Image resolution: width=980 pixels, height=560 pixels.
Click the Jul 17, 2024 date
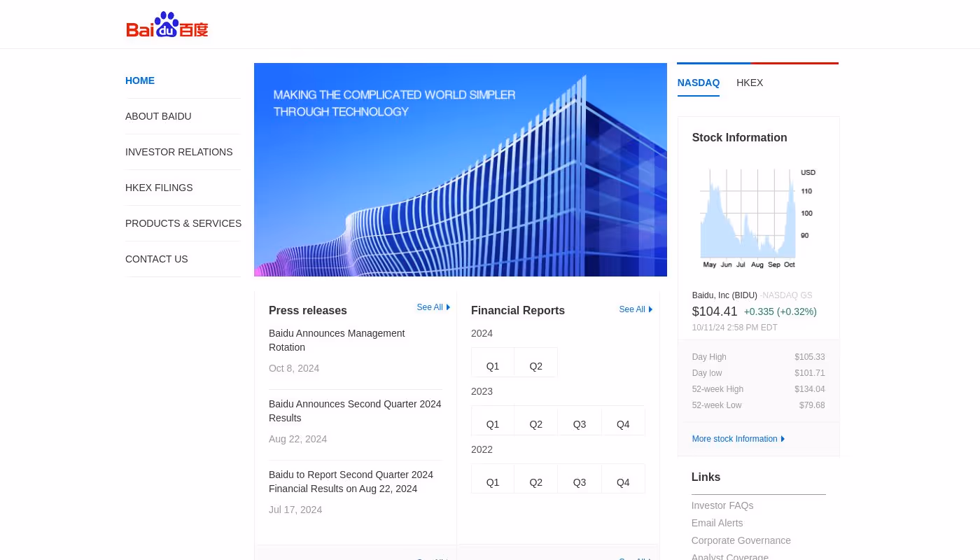tap(295, 510)
